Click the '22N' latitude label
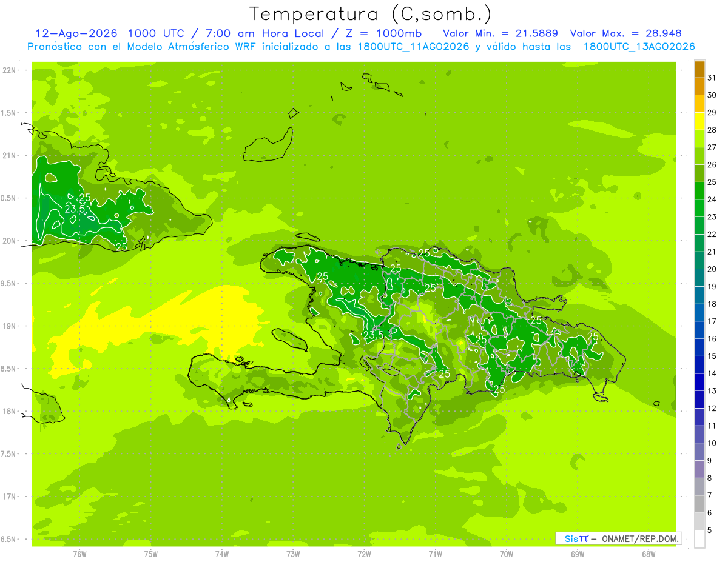 tap(10, 70)
